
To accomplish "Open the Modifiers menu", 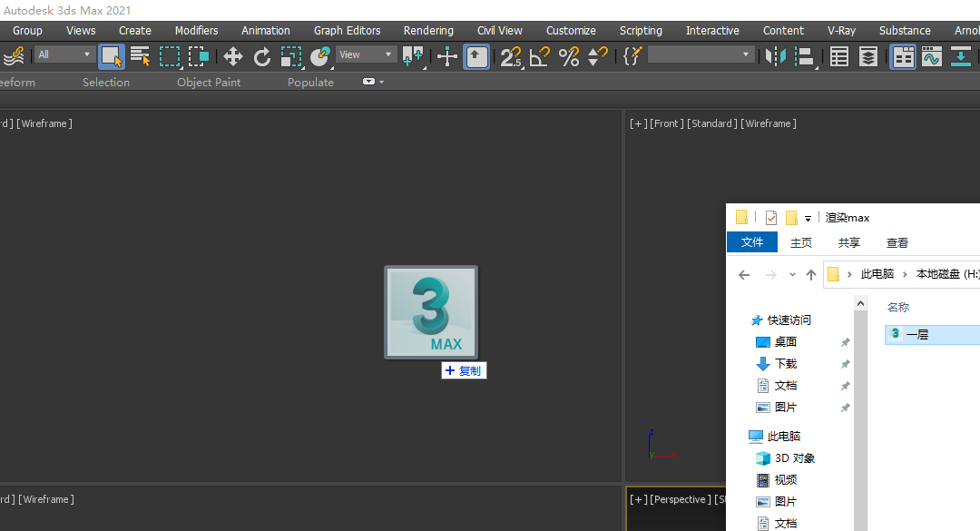I will pos(196,31).
